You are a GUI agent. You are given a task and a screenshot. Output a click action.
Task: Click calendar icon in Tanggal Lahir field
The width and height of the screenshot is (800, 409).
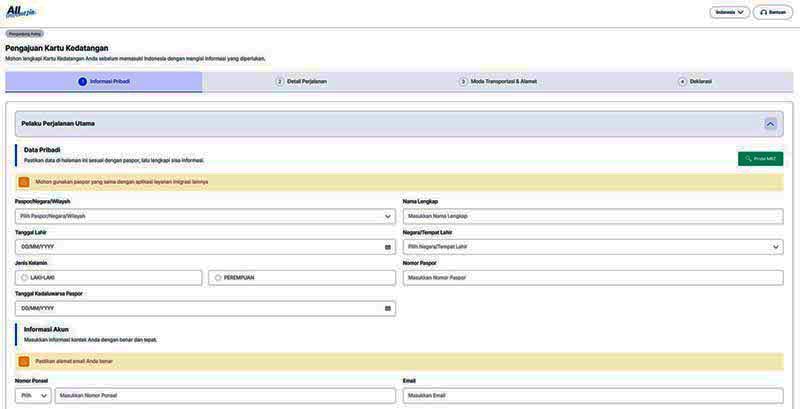388,247
